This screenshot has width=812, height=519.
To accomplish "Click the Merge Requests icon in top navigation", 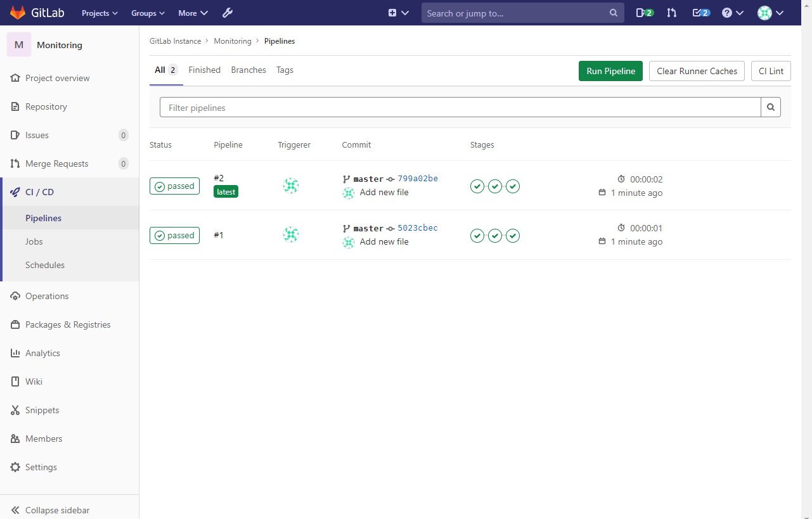I will pyautogui.click(x=671, y=13).
